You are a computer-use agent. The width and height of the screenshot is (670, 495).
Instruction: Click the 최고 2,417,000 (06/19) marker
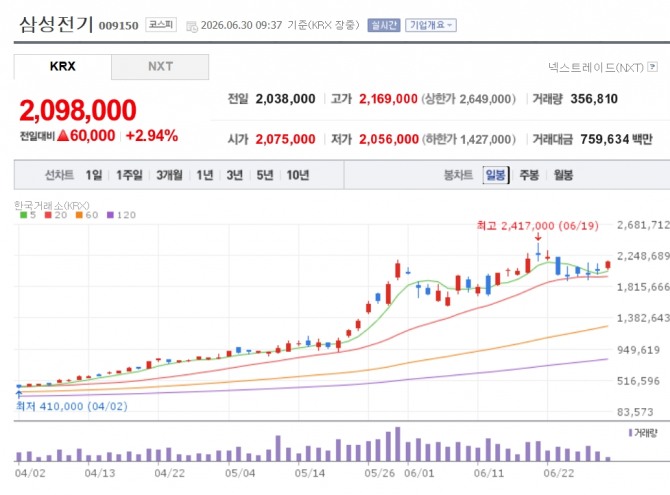point(538,226)
